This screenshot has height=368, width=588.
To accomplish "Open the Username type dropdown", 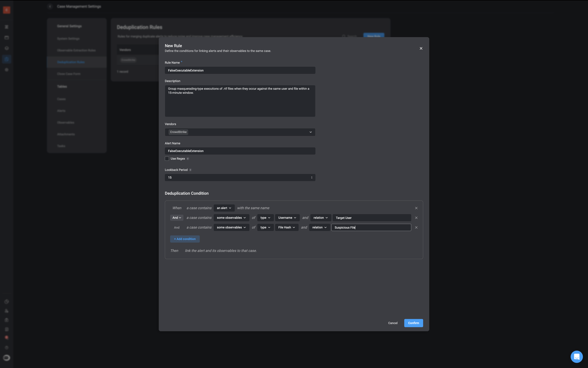I will click(287, 218).
